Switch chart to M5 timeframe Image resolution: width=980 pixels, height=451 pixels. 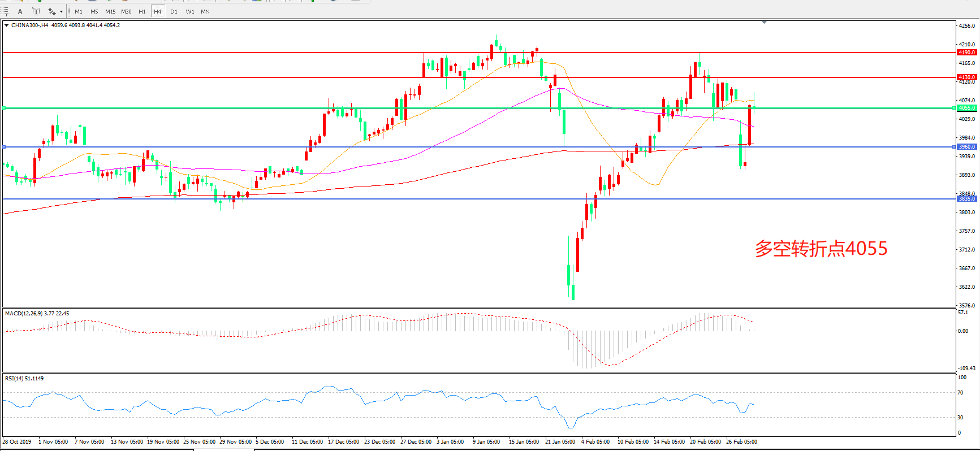pyautogui.click(x=94, y=11)
